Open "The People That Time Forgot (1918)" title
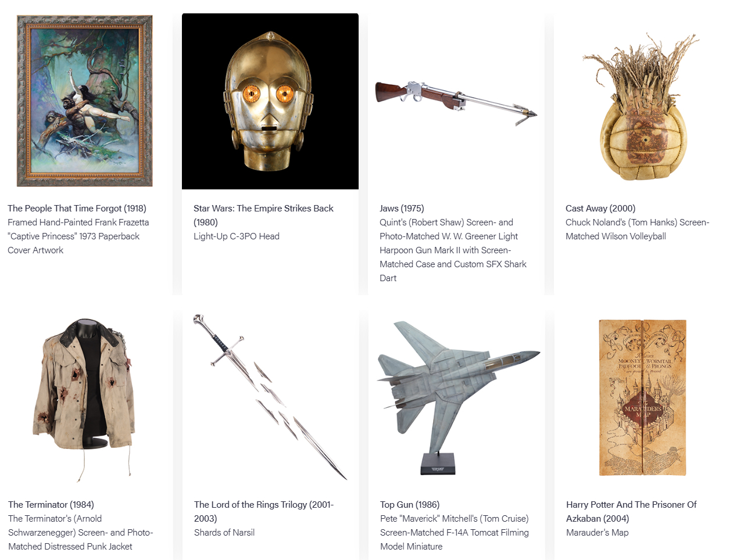Image resolution: width=737 pixels, height=560 pixels. tap(77, 208)
